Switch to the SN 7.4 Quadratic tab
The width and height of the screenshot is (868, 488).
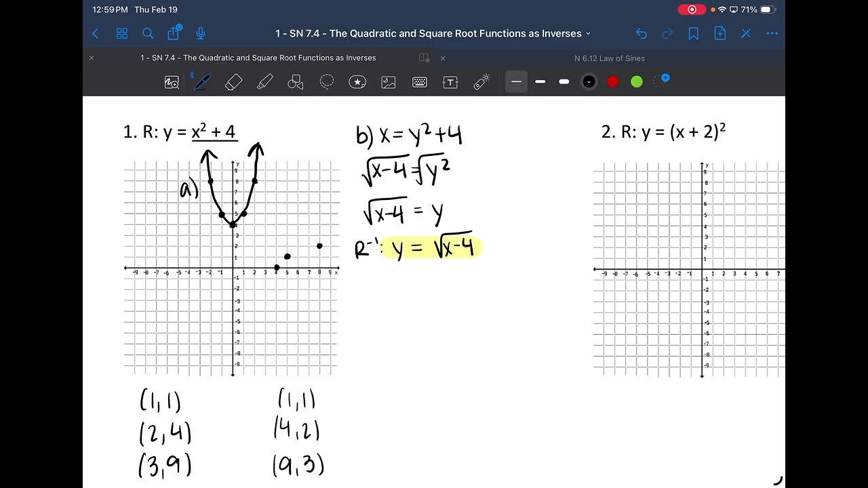(x=258, y=58)
